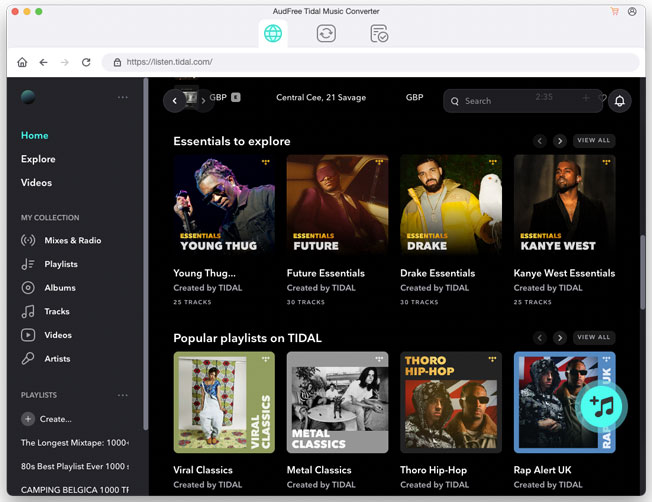The image size is (652, 502).
Task: Open the converted history checklist icon
Action: coord(379,34)
